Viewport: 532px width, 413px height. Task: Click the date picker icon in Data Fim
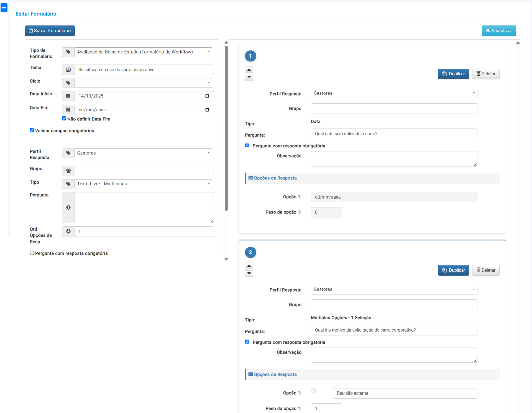point(207,110)
